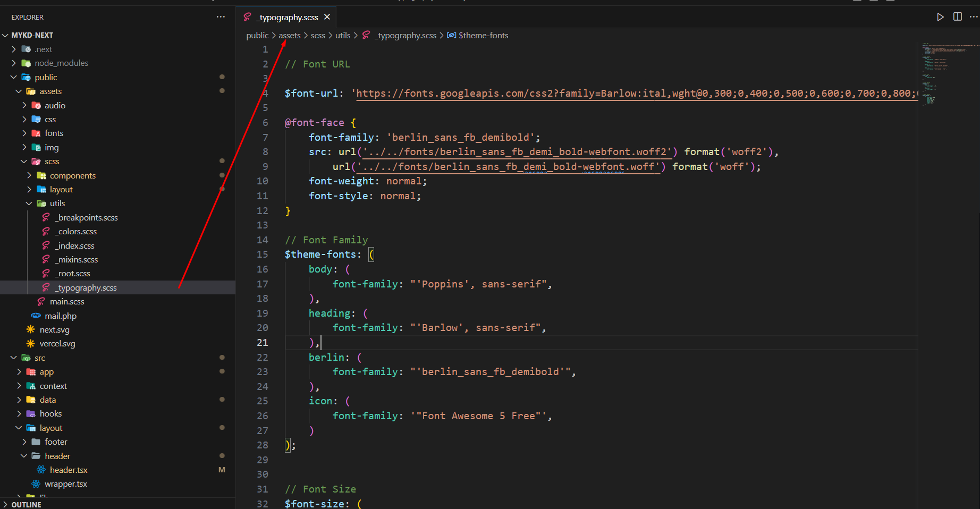Expand the OUTLINE section
The height and width of the screenshot is (509, 980).
tap(6, 504)
